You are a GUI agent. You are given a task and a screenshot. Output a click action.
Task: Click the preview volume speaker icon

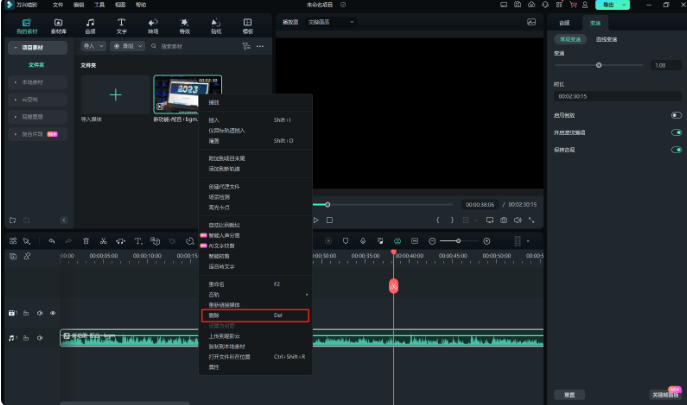(x=516, y=219)
